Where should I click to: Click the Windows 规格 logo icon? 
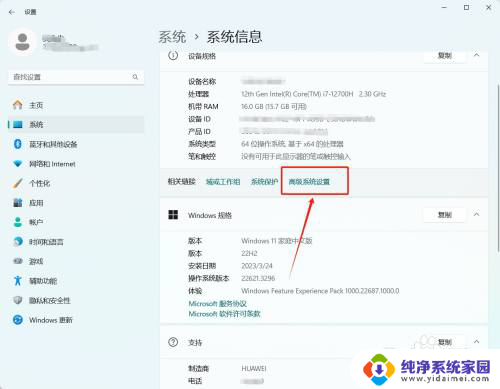pos(173,215)
